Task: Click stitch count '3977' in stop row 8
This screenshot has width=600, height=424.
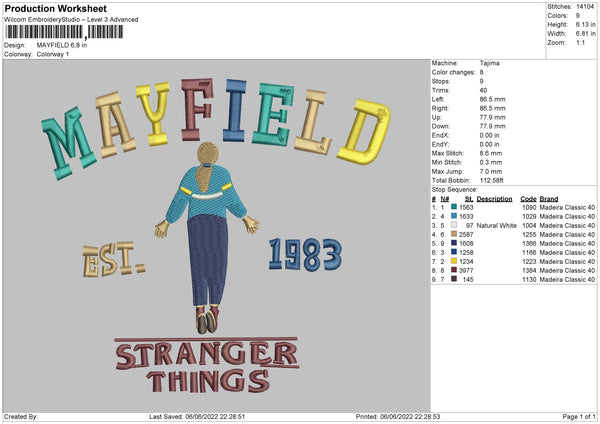Action: click(x=466, y=271)
